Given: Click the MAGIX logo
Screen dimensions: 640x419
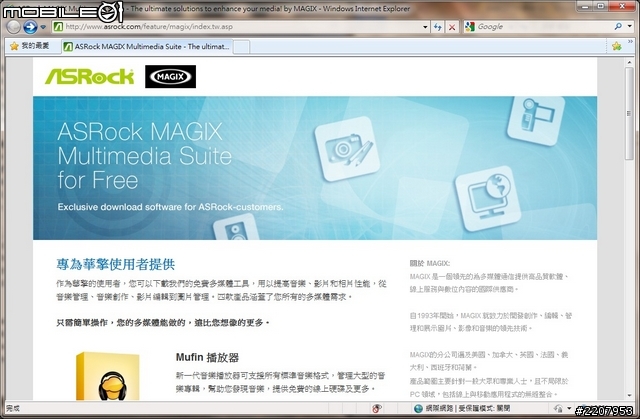Looking at the screenshot, I should coord(170,76).
